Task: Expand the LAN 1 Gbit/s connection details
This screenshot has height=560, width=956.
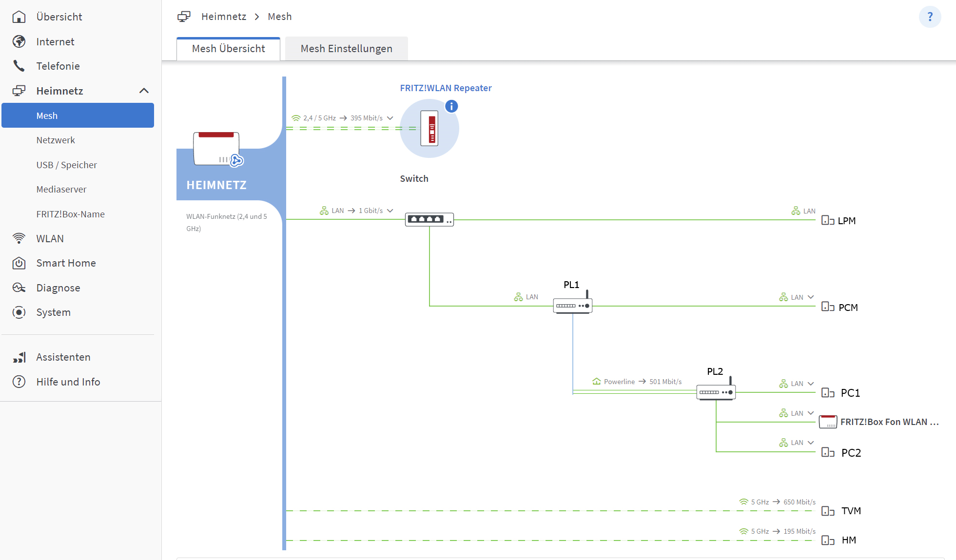Action: pos(390,211)
